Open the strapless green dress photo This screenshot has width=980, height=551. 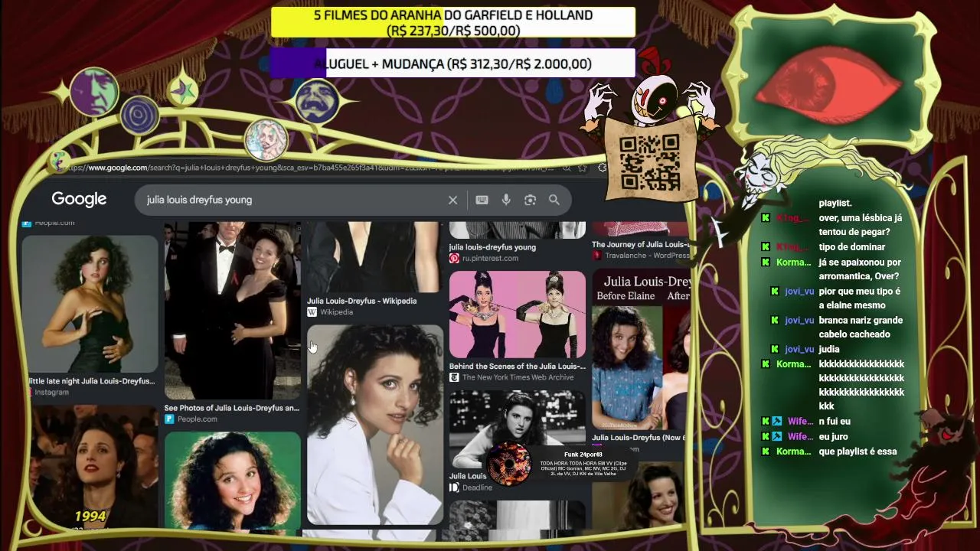click(90, 305)
